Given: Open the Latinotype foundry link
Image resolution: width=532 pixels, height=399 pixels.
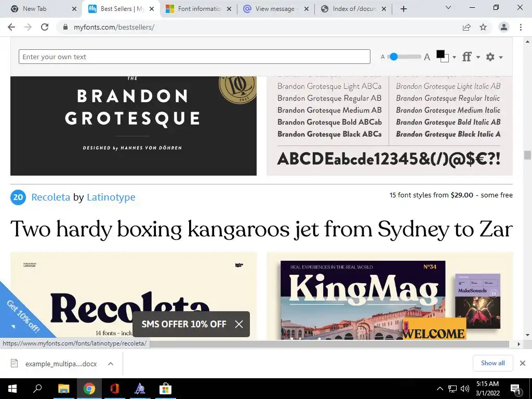Looking at the screenshot, I should [x=111, y=197].
